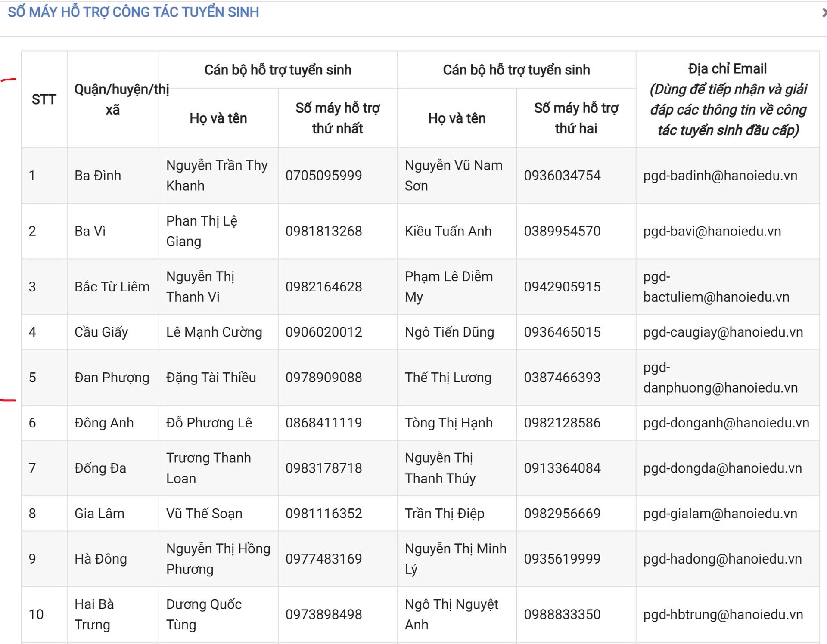Click the name Trần Thị Điệp

pyautogui.click(x=444, y=514)
